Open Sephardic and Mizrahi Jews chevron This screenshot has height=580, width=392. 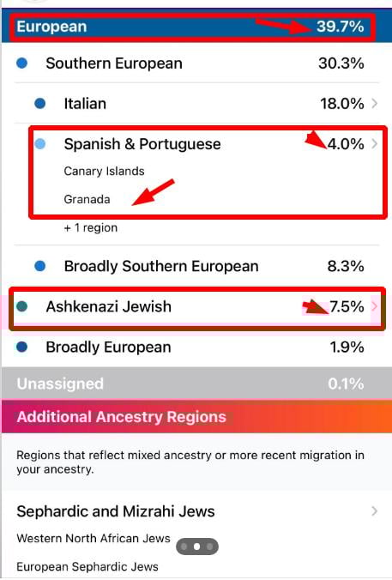pos(375,511)
